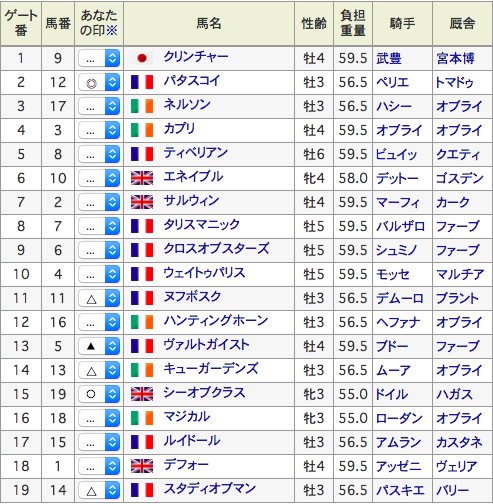Open mark dropdown for ウェイトゥパリス
Screen dimensions: 493x504
coord(99,275)
